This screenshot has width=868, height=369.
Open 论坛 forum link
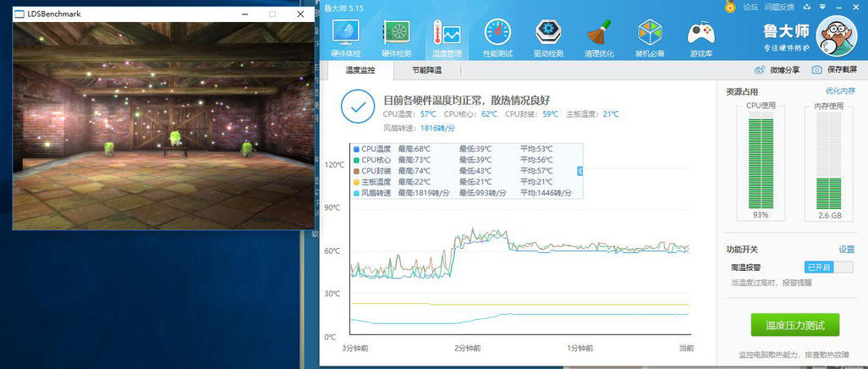pos(750,8)
